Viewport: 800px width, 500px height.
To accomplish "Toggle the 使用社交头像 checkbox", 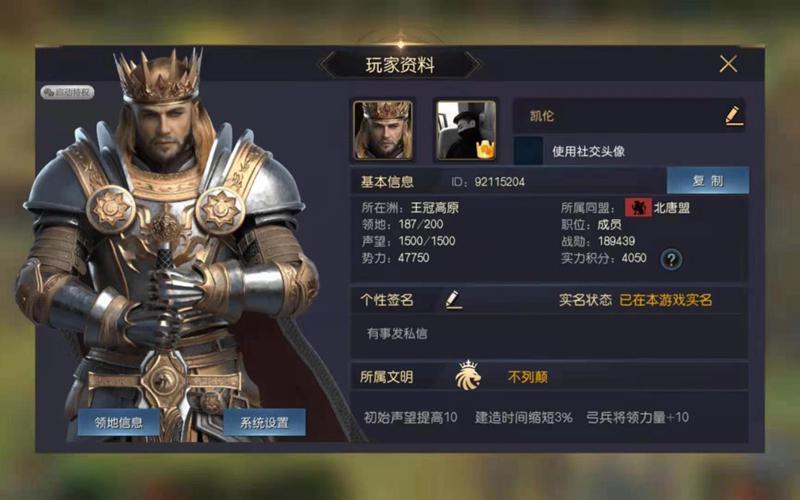I will [x=528, y=151].
